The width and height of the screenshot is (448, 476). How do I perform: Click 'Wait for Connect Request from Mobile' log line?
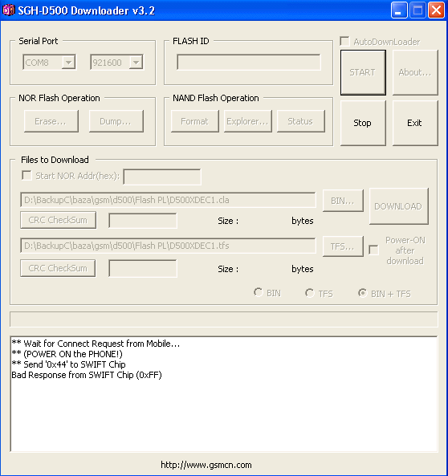pos(96,344)
